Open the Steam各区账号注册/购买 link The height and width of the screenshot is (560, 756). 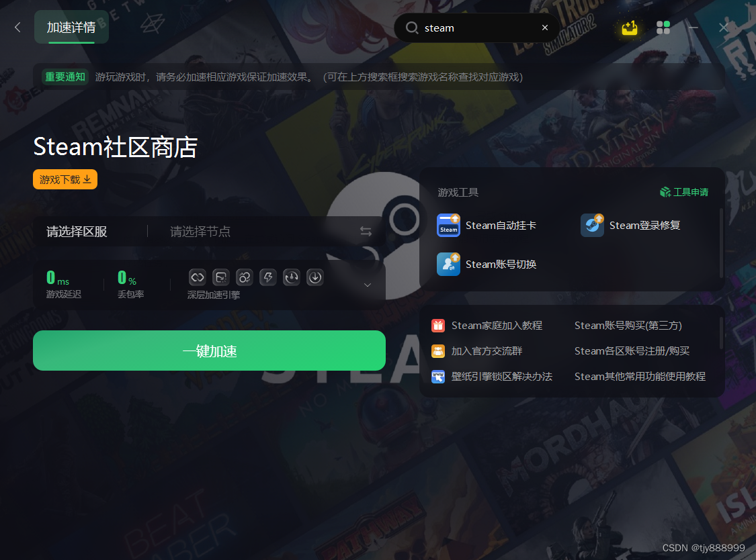[x=632, y=351]
